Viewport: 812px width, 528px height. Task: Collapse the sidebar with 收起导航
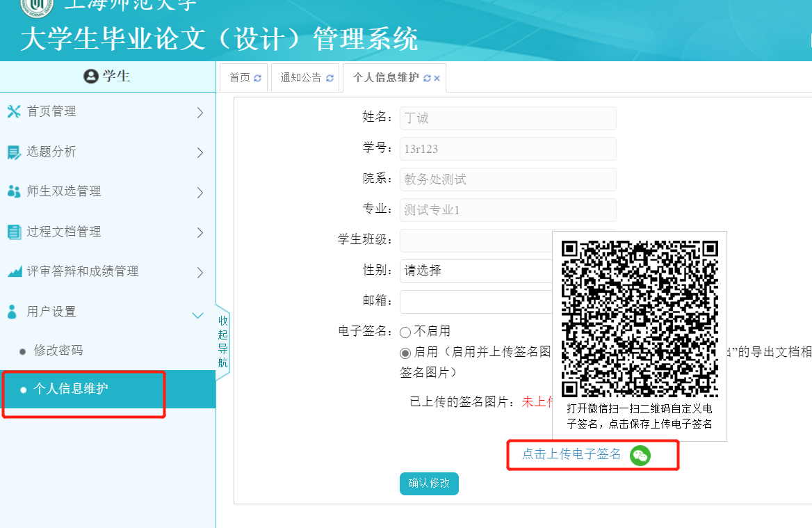click(x=222, y=342)
